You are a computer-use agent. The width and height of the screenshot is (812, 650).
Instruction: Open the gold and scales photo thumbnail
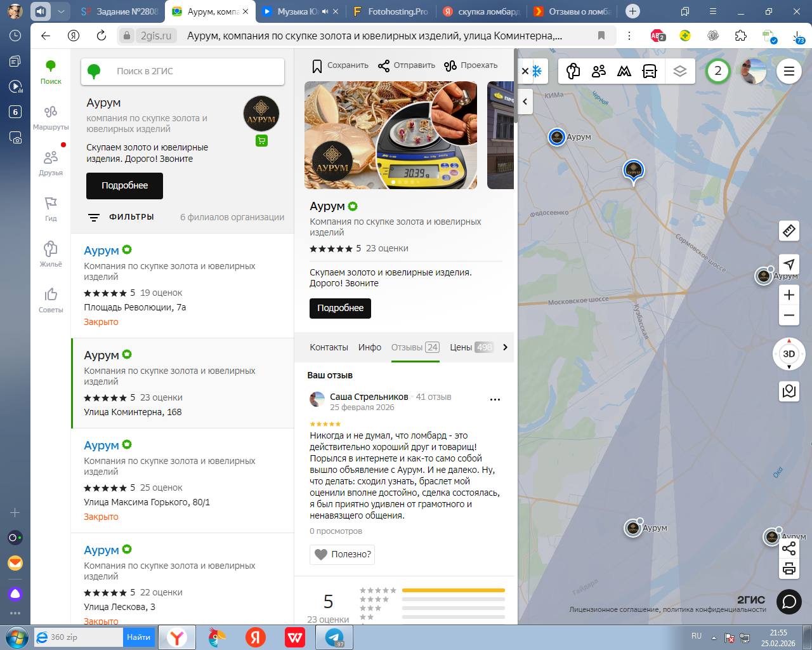(391, 135)
